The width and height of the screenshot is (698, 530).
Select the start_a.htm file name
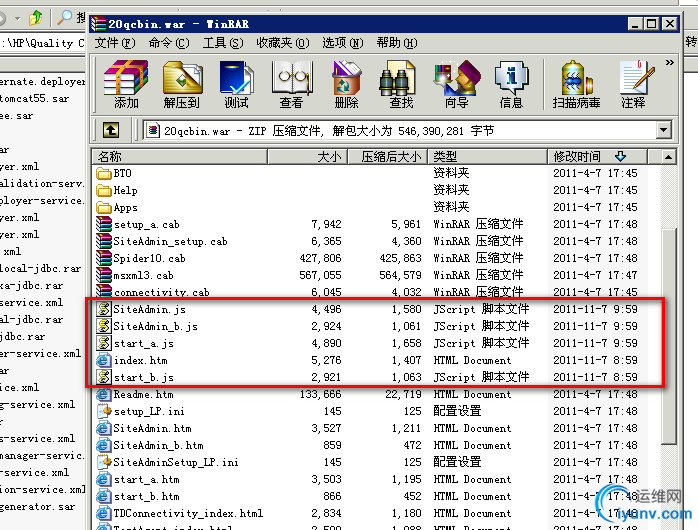pyautogui.click(x=146, y=479)
